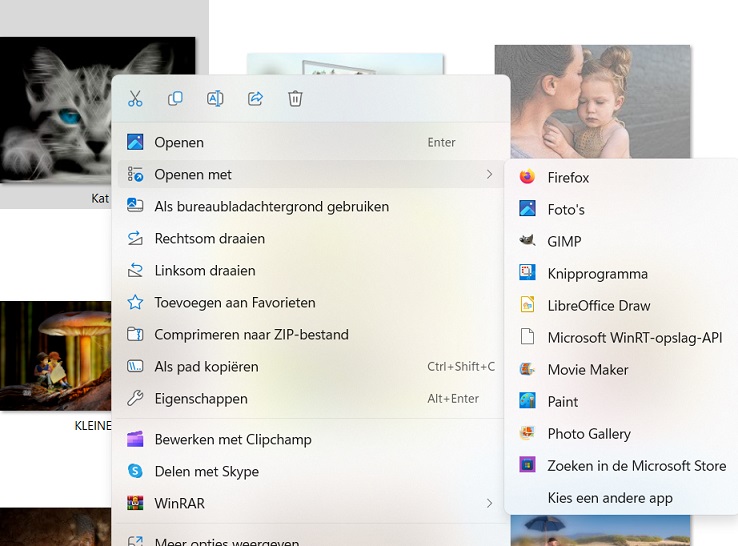Open image with GIMP

[564, 242]
